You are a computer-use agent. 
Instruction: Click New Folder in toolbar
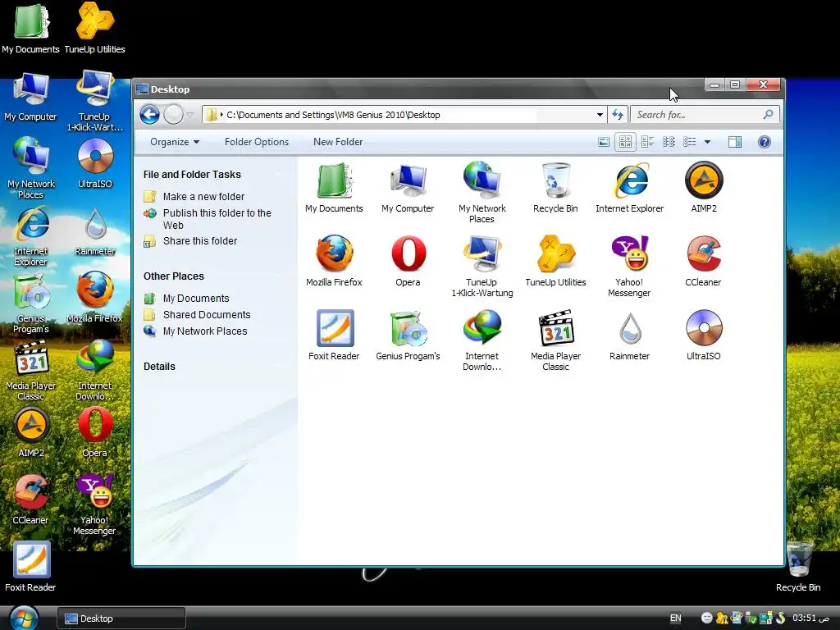[338, 142]
